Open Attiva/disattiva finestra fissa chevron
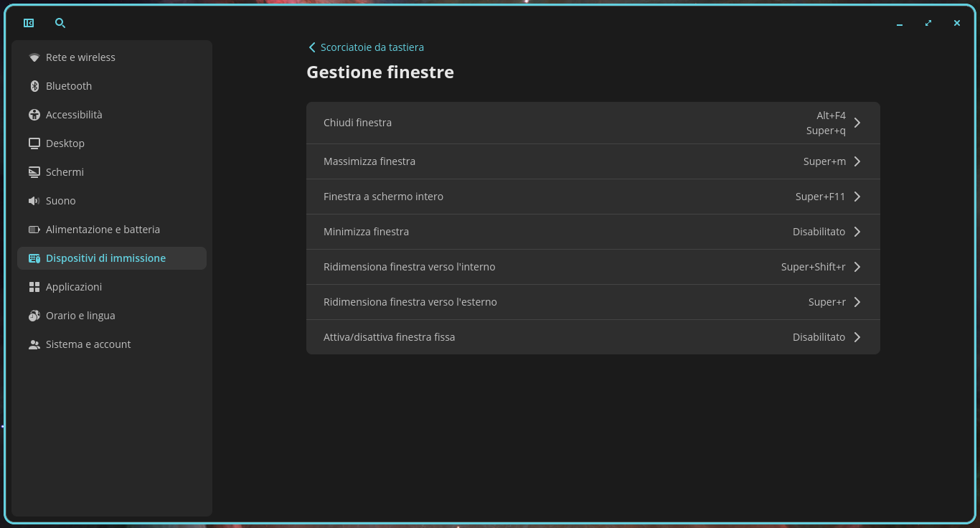Image resolution: width=980 pixels, height=528 pixels. point(857,337)
